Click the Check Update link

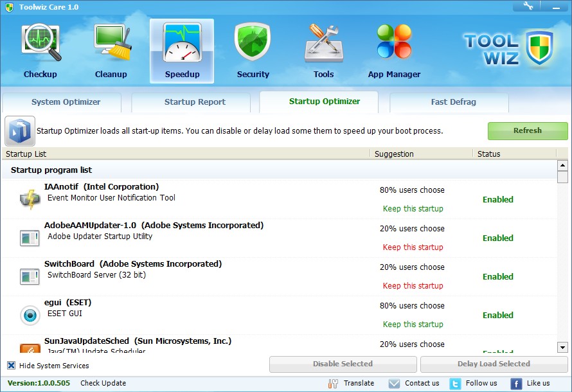click(x=103, y=383)
